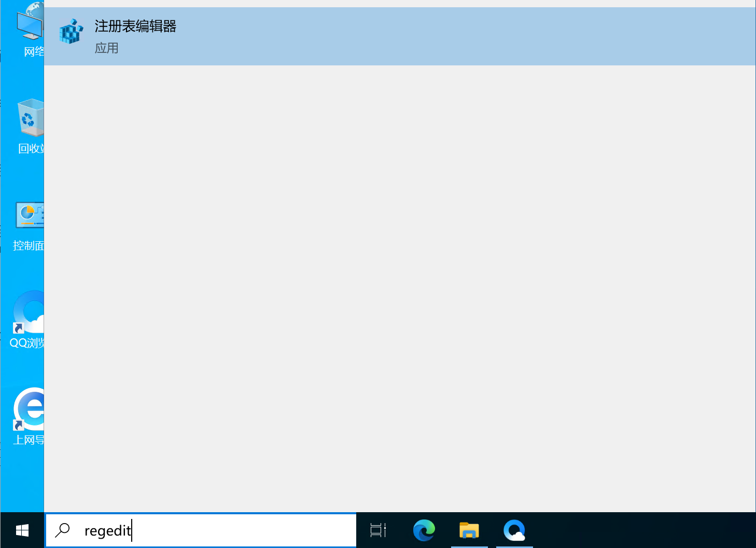Viewport: 756px width, 548px height.
Task: Open the Windows Start menu
Action: coord(22,530)
